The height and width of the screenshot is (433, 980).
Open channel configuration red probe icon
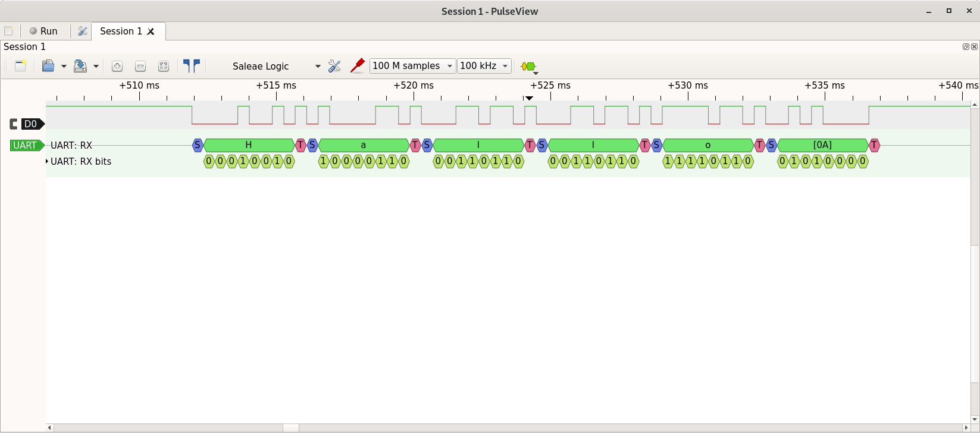[357, 66]
